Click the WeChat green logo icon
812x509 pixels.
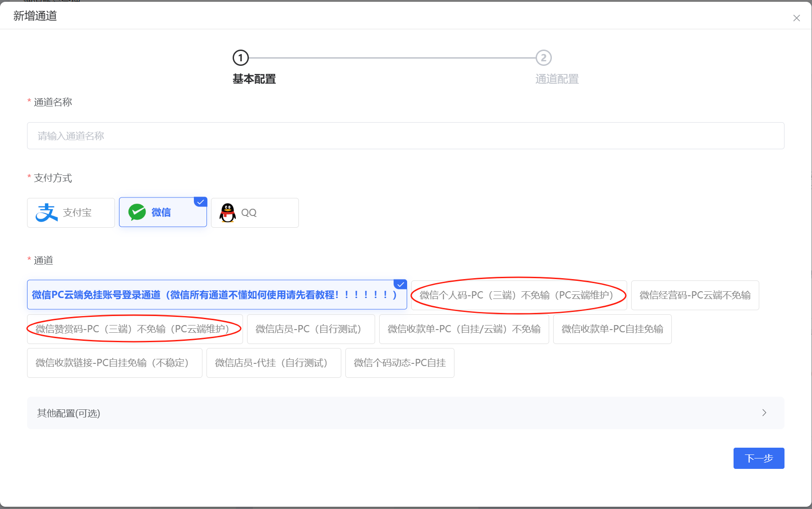coord(137,212)
